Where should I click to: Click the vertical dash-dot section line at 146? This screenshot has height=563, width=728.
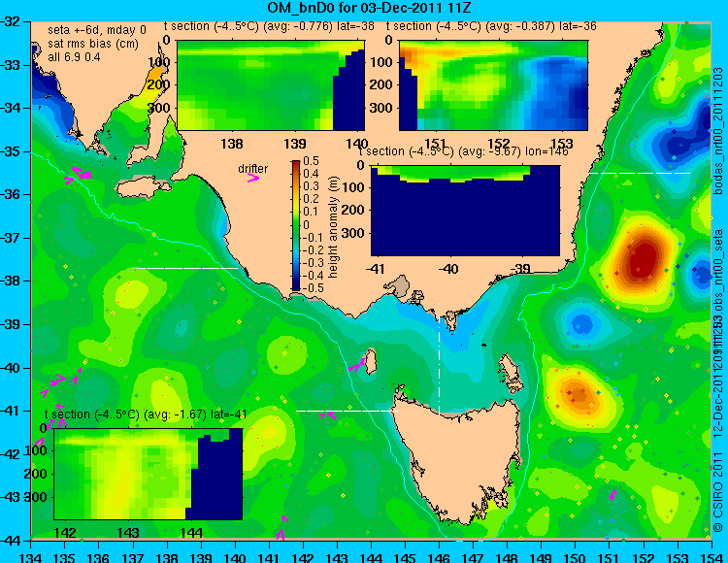pyautogui.click(x=439, y=356)
